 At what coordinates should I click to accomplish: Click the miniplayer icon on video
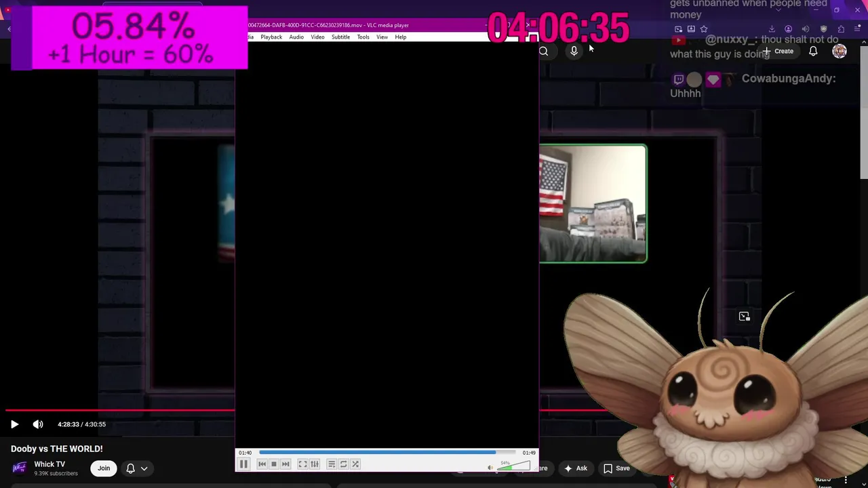(744, 317)
